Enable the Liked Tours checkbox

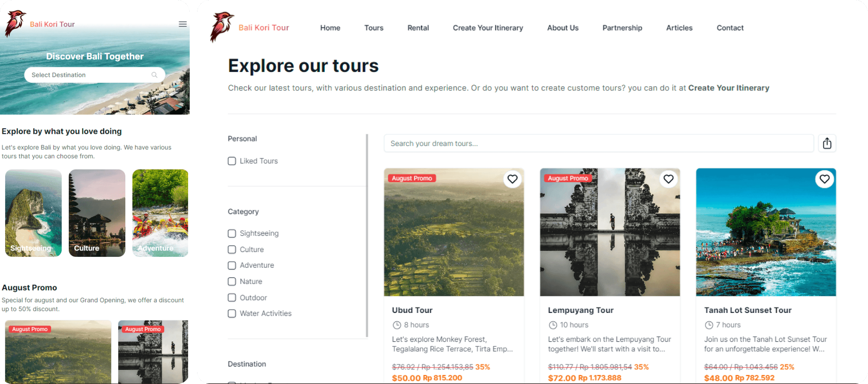(x=232, y=161)
